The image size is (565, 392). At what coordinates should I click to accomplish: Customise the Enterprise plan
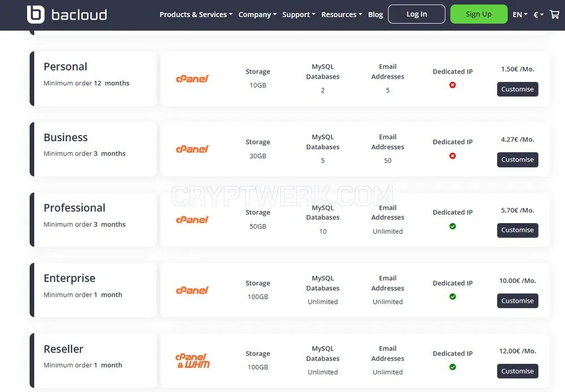(518, 300)
